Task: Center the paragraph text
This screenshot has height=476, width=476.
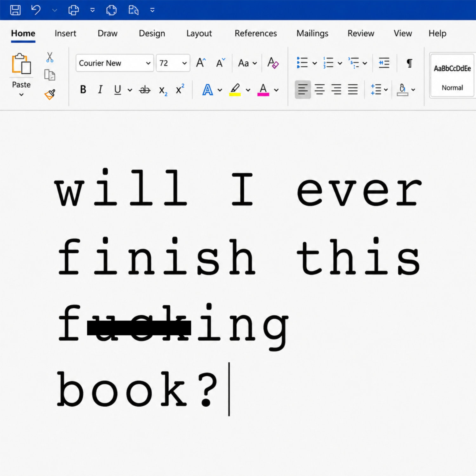Action: coord(320,89)
